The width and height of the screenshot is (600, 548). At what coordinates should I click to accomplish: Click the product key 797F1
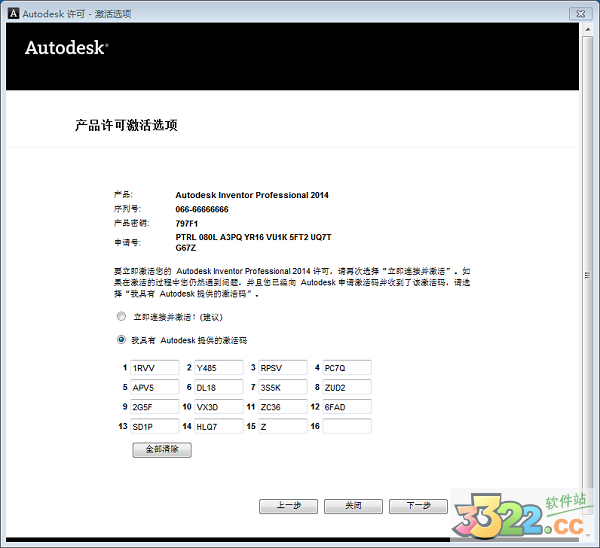click(x=186, y=223)
